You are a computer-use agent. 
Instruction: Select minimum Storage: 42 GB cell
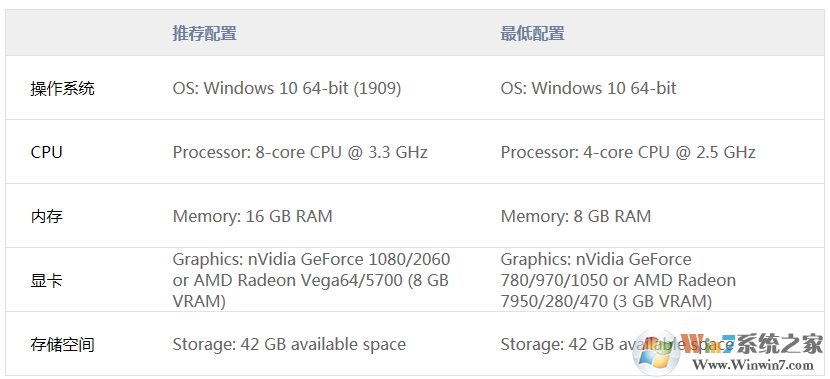617,345
